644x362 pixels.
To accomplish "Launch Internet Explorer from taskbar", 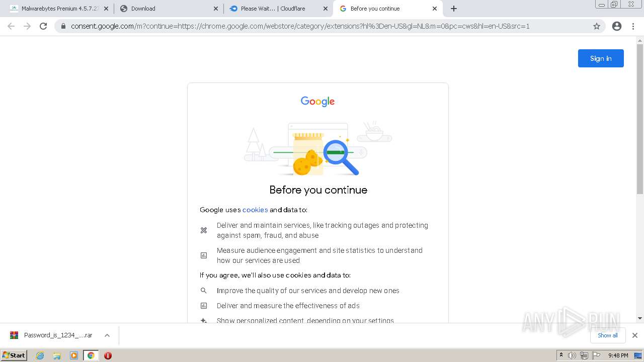I will (x=40, y=355).
